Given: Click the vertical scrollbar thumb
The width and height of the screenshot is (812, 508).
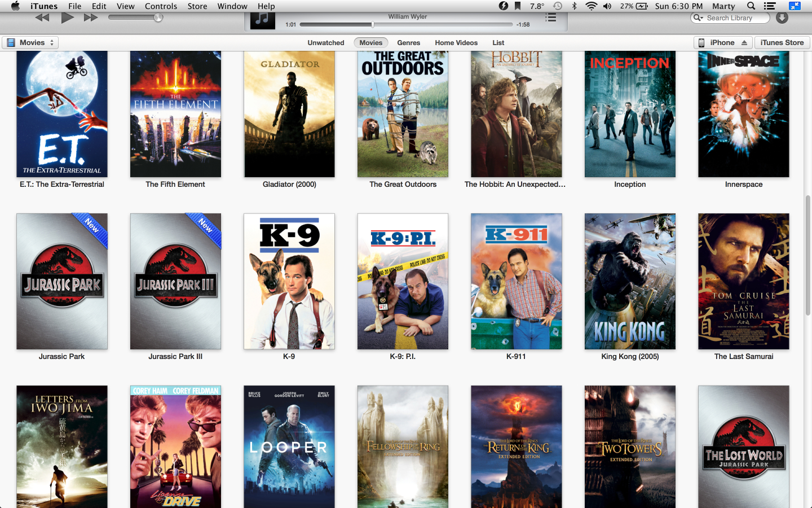Looking at the screenshot, I should click(807, 255).
